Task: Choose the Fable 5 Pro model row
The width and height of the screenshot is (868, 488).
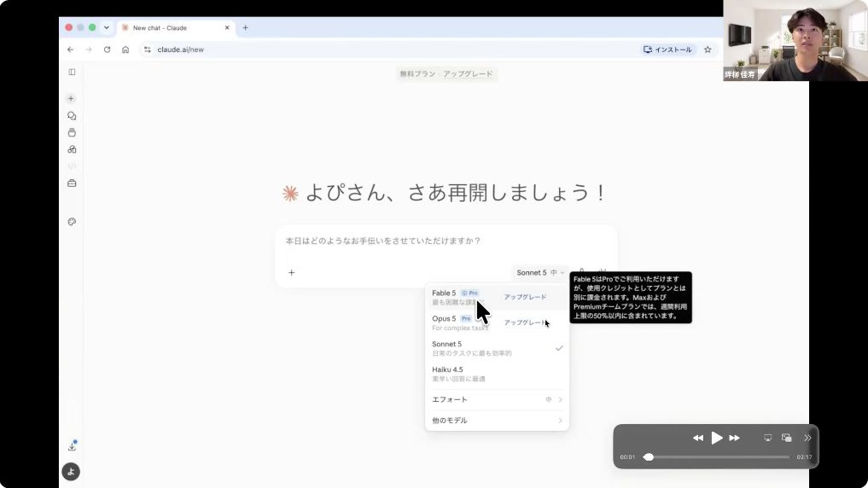Action: tap(497, 297)
